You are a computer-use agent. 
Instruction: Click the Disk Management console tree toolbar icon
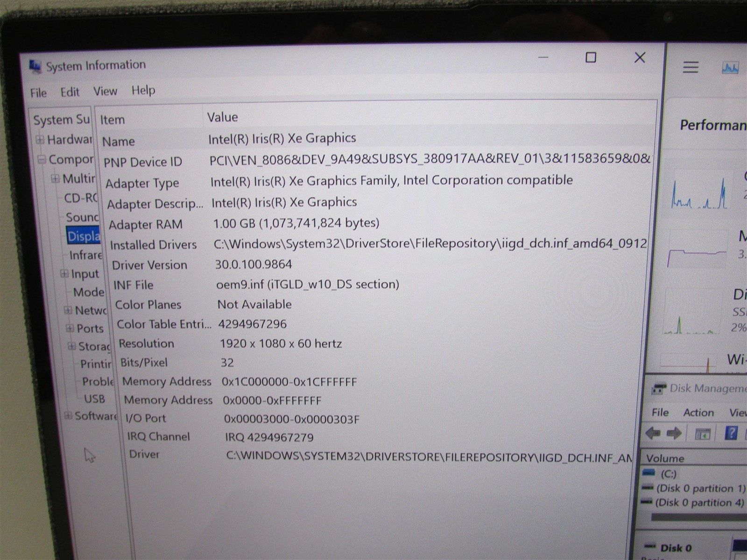[702, 434]
